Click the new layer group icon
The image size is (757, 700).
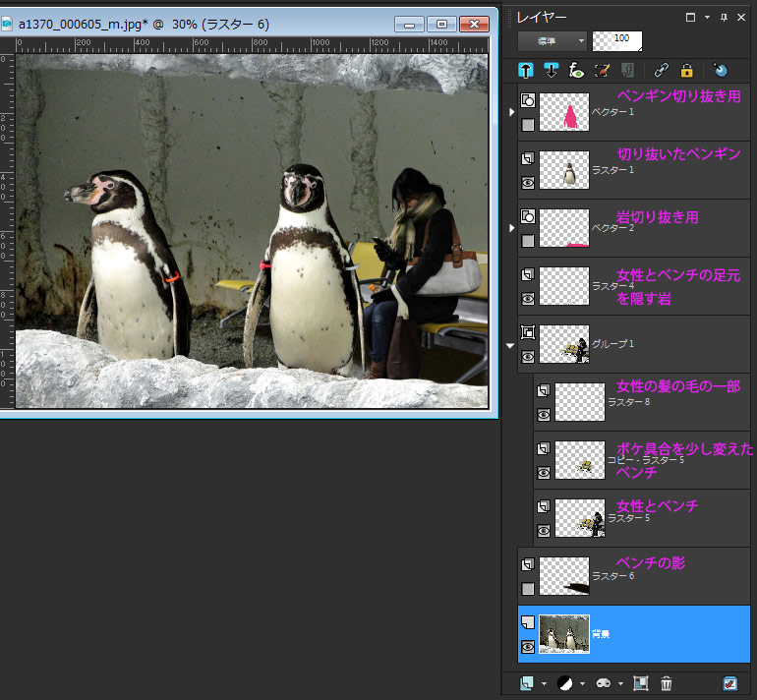coord(641,683)
